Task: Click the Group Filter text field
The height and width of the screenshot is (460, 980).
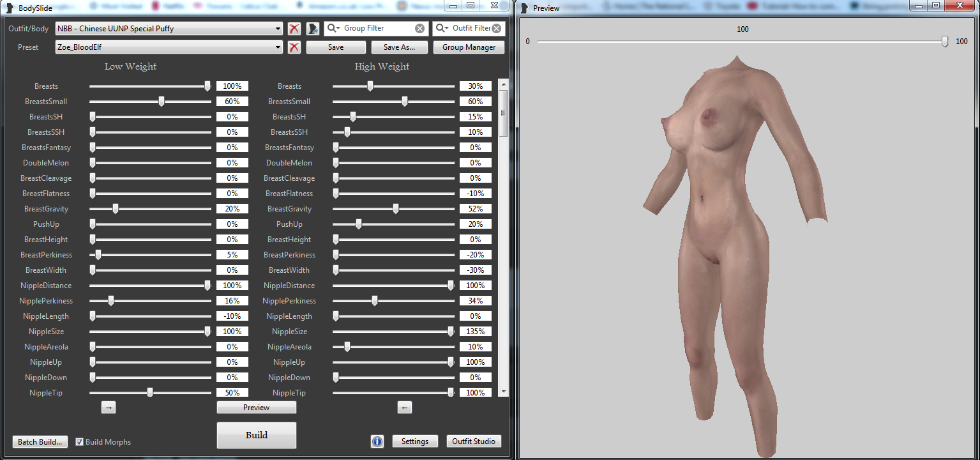Action: tap(378, 29)
